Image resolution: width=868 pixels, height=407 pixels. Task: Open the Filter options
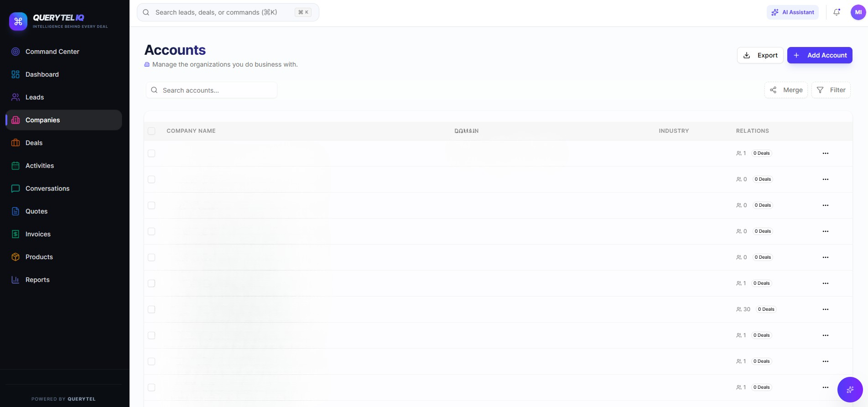point(831,90)
